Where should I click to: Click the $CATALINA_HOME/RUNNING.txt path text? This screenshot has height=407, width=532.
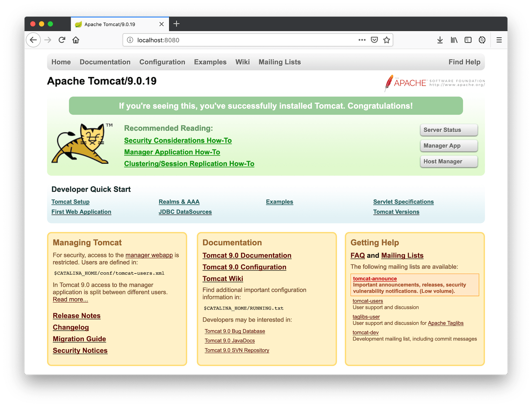pos(244,308)
